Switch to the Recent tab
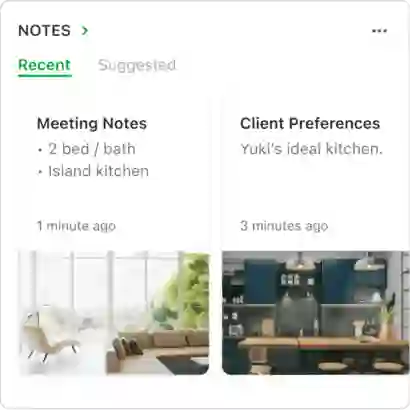Screen dimensions: 410x410 click(x=45, y=65)
